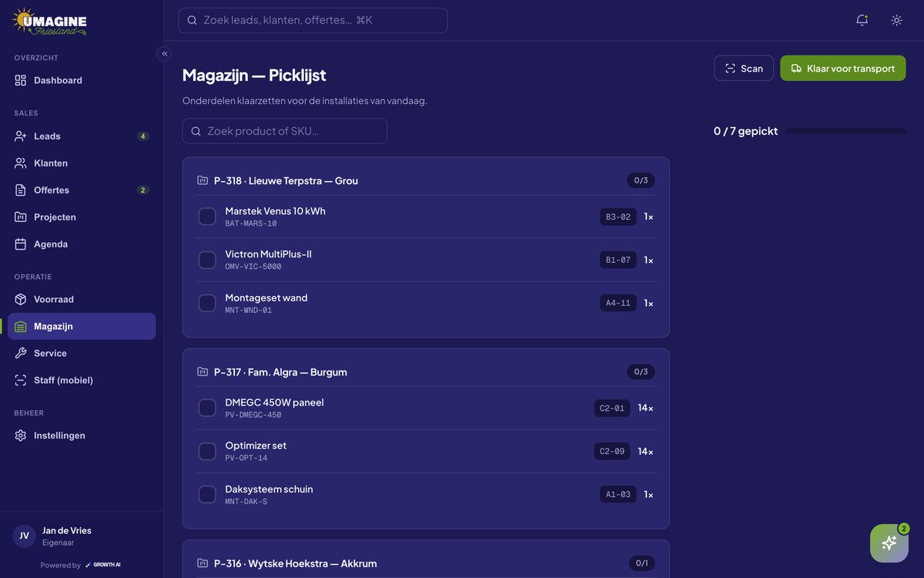Click SKU code PV-OPT-14
924x578 pixels.
(246, 458)
